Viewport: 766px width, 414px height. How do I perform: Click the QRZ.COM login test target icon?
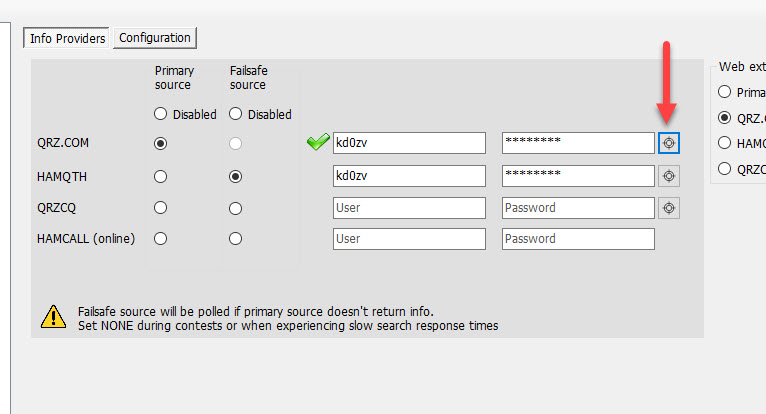point(669,143)
